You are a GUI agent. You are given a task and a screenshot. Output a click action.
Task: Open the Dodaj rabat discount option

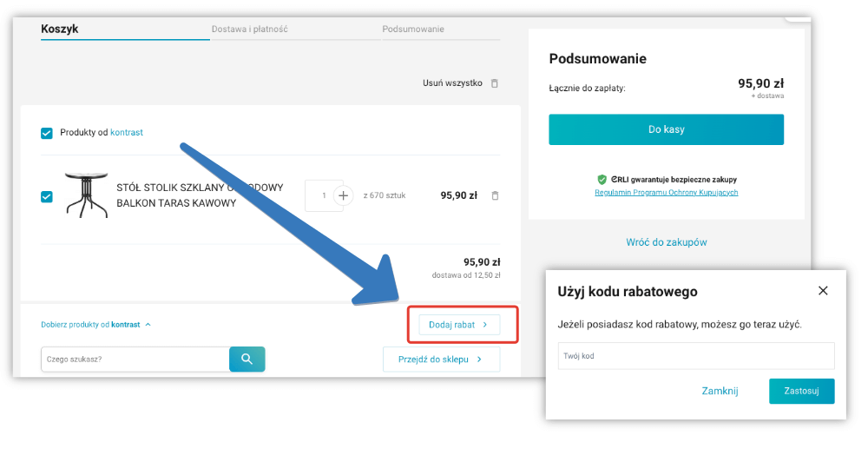point(458,325)
